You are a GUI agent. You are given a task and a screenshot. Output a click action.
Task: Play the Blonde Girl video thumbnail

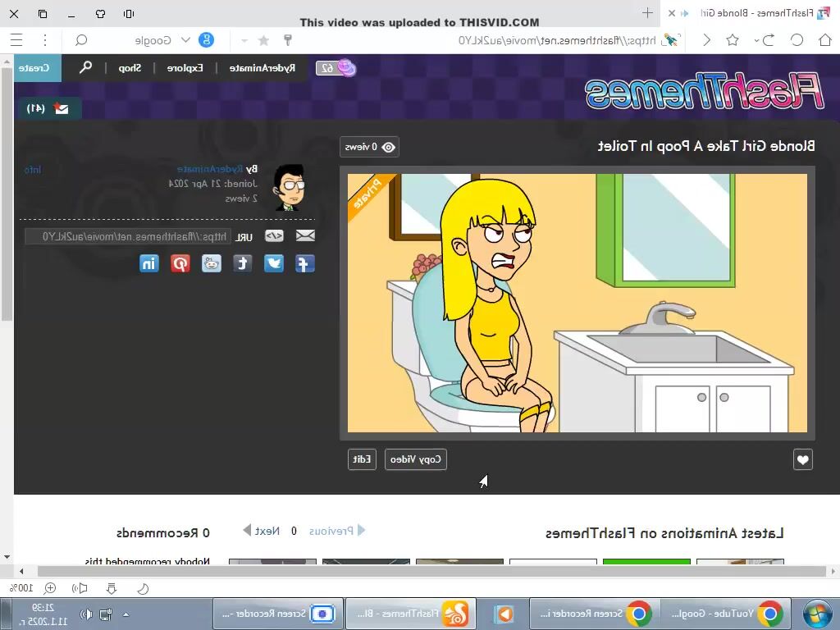click(577, 303)
